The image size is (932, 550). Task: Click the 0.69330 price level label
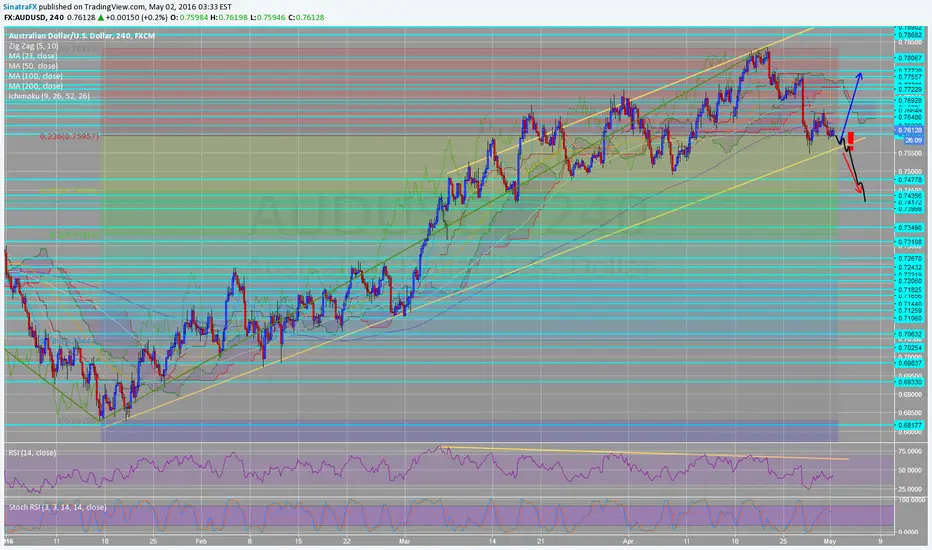pyautogui.click(x=909, y=382)
